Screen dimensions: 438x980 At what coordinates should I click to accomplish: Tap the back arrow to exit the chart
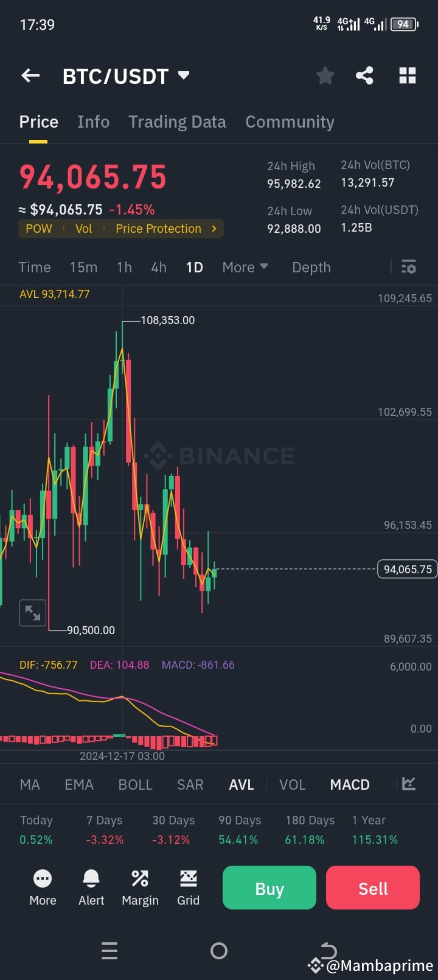click(30, 75)
